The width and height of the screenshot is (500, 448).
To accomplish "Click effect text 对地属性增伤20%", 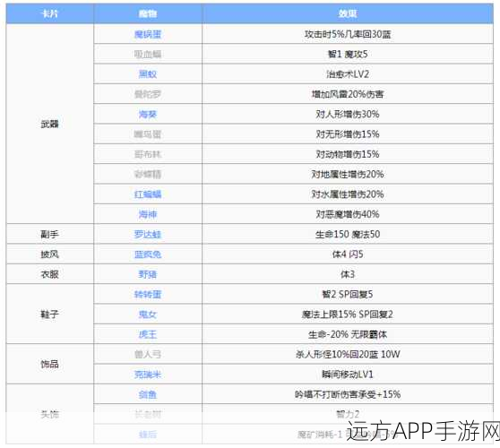I will click(x=348, y=174).
